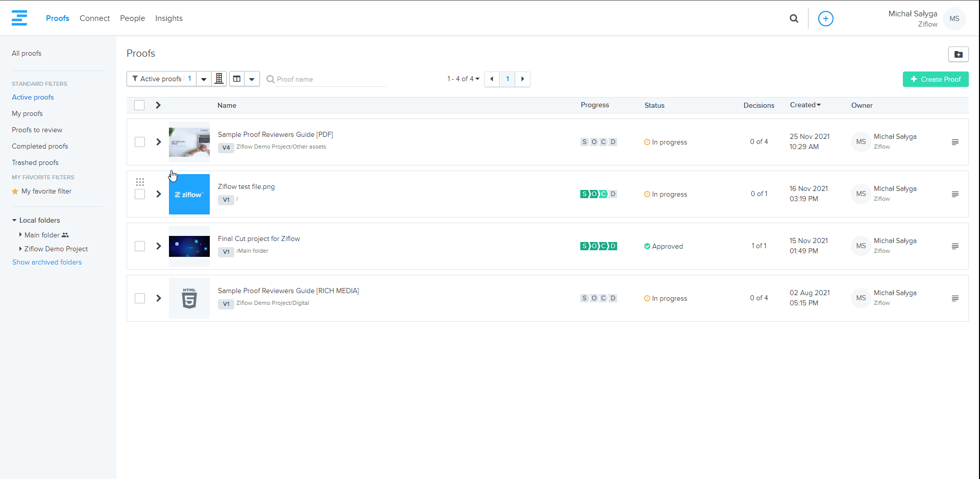Open the 1 - 4 of 4 page size dropdown
This screenshot has width=980, height=479.
click(463, 79)
